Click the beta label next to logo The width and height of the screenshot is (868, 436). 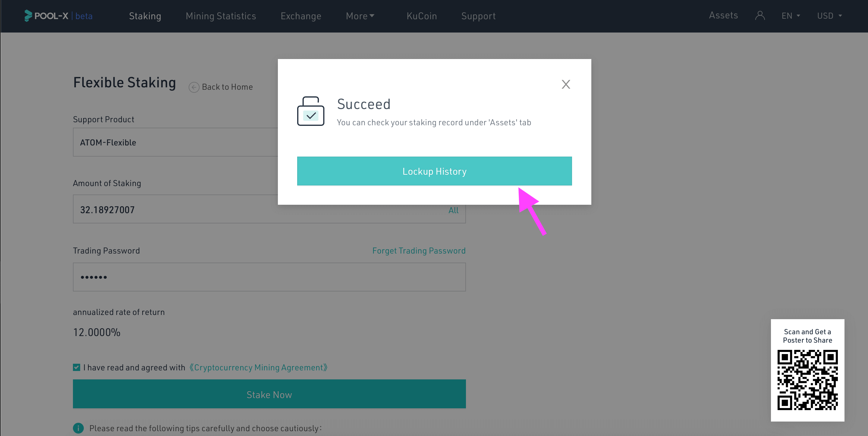point(84,16)
